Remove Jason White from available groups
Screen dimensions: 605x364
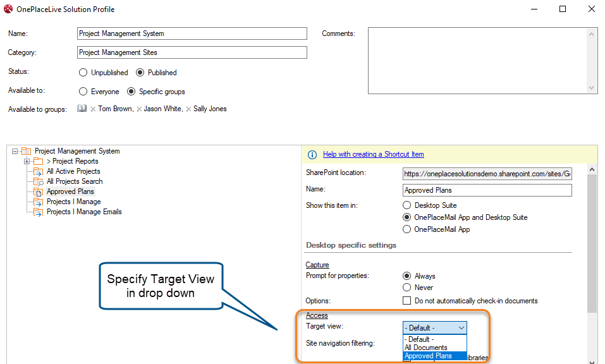[x=139, y=109]
